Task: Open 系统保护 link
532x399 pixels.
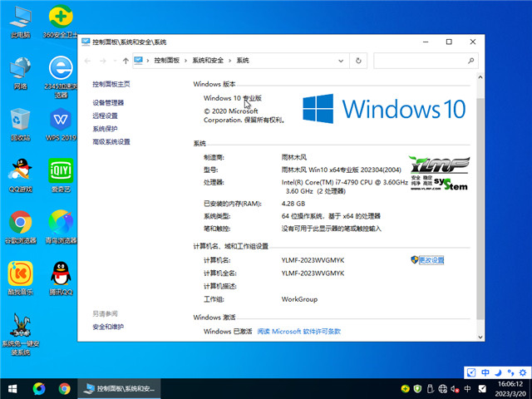Action: (x=105, y=129)
